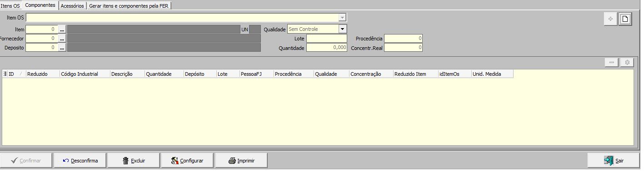
Task: Click the Procedência column header
Action: pos(294,74)
